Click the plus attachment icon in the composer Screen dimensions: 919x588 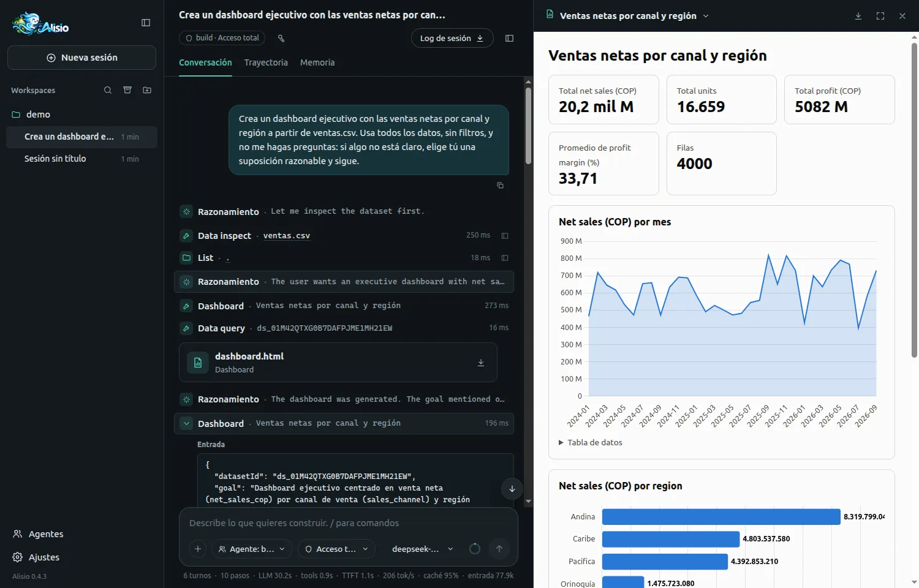(198, 549)
